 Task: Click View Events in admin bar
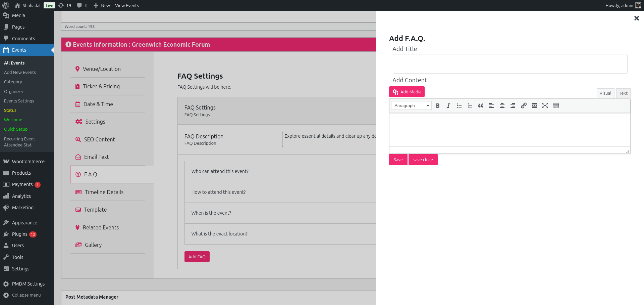coord(127,5)
